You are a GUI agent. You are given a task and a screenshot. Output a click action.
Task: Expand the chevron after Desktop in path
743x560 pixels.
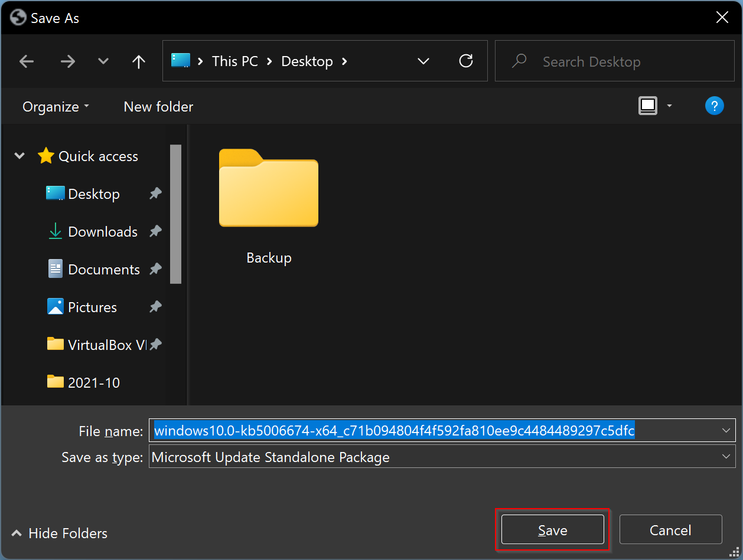(x=345, y=61)
